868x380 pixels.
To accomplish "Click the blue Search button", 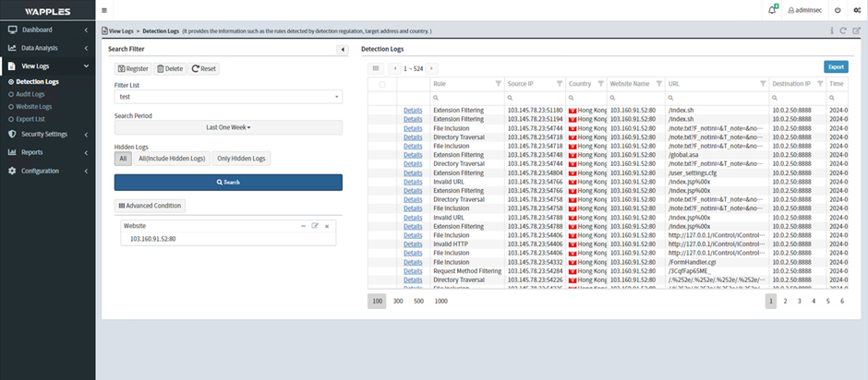I will click(228, 183).
